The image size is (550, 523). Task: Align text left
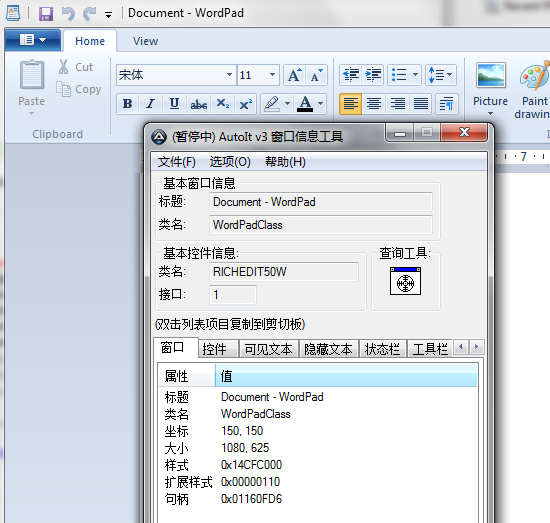350,103
